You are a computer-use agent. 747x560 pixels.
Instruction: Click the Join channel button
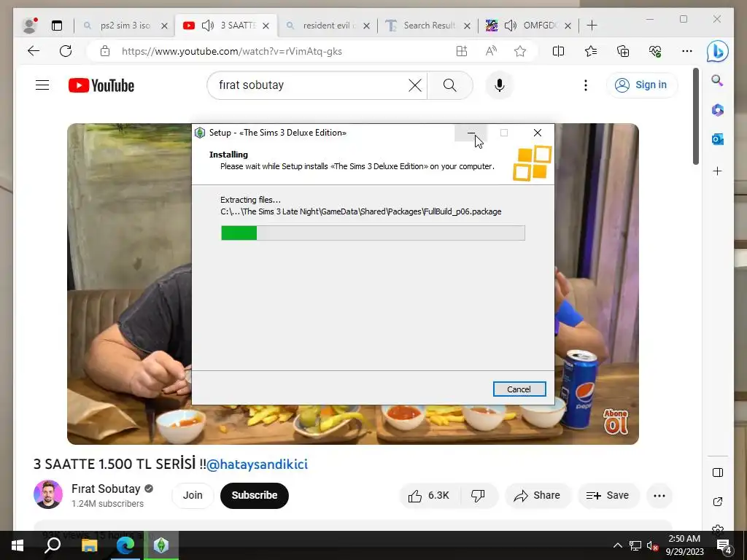click(193, 496)
